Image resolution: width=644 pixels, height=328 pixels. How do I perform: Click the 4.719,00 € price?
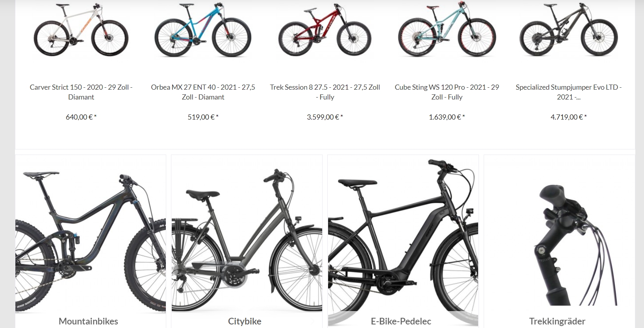coord(569,117)
